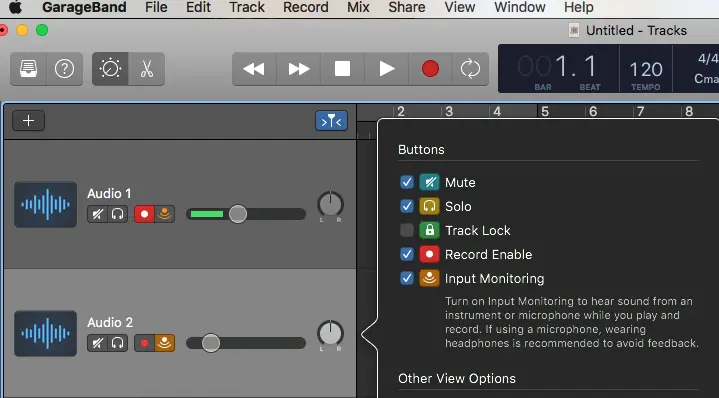Screen dimensions: 719x398
Task: Toggle the Smart Controls dial button
Action: (x=110, y=69)
